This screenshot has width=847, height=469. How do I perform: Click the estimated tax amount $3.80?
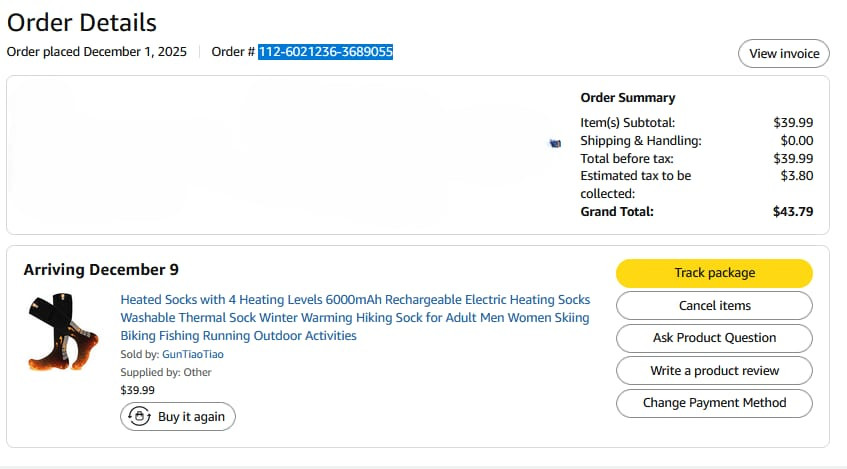(x=797, y=176)
